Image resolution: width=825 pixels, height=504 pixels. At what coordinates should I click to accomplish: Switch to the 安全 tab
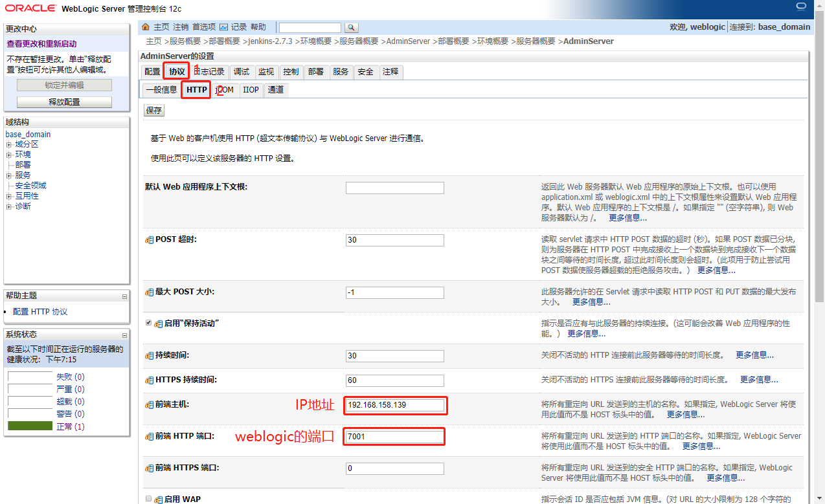[x=366, y=72]
